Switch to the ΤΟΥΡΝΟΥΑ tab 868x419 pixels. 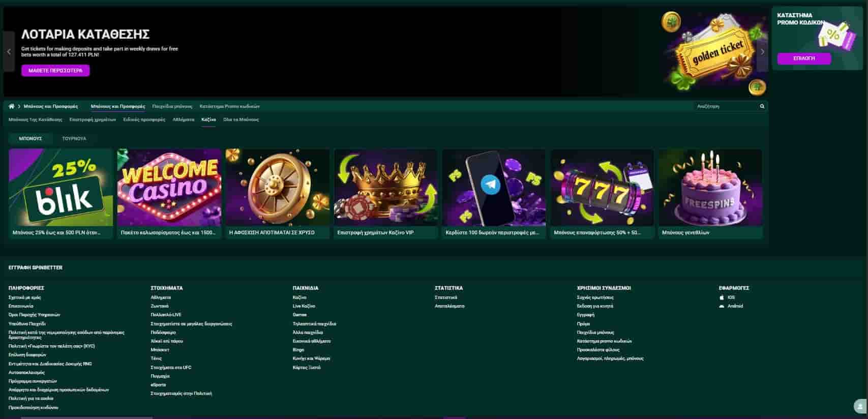click(x=74, y=138)
